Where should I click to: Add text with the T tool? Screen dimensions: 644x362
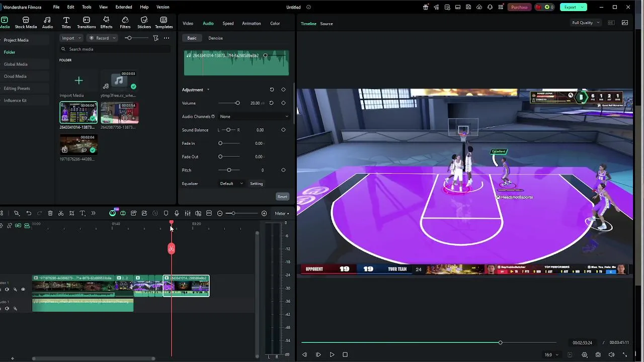tap(83, 213)
